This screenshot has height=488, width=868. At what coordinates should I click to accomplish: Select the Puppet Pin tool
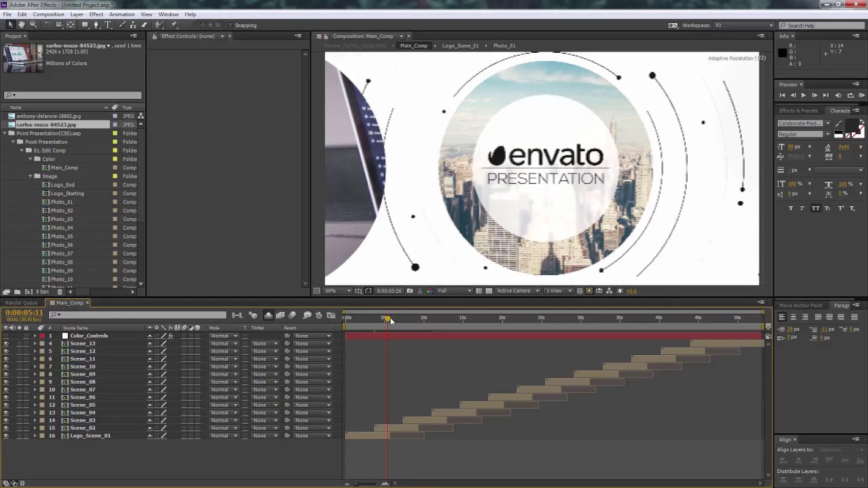(174, 25)
